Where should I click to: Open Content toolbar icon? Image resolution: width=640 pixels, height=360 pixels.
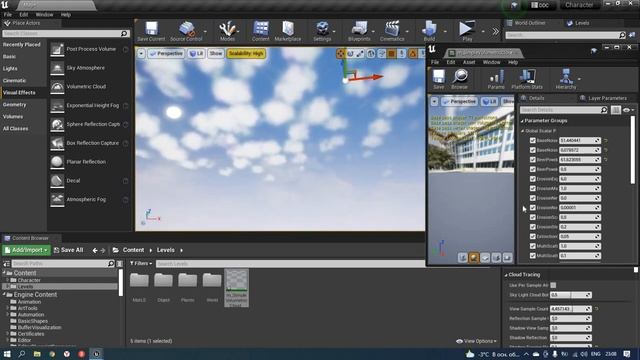pyautogui.click(x=260, y=31)
